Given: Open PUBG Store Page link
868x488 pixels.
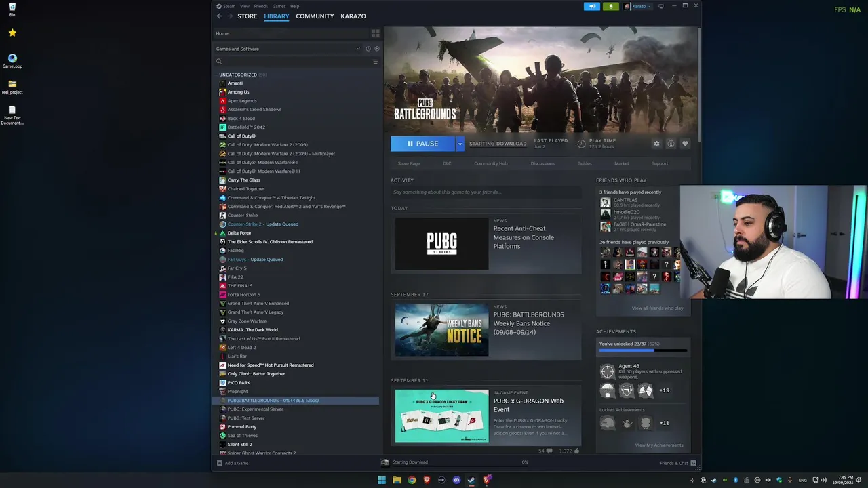Looking at the screenshot, I should [x=409, y=163].
